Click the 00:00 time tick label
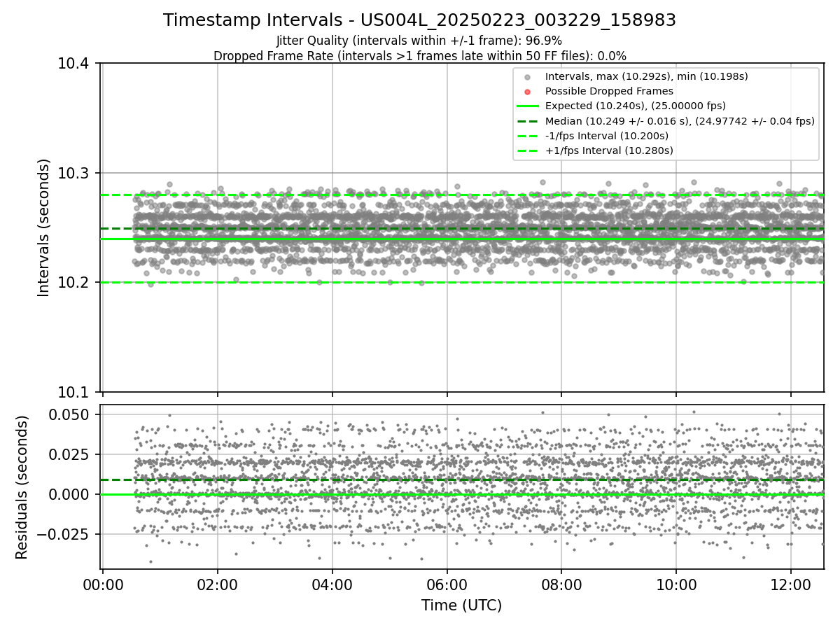 pos(103,584)
